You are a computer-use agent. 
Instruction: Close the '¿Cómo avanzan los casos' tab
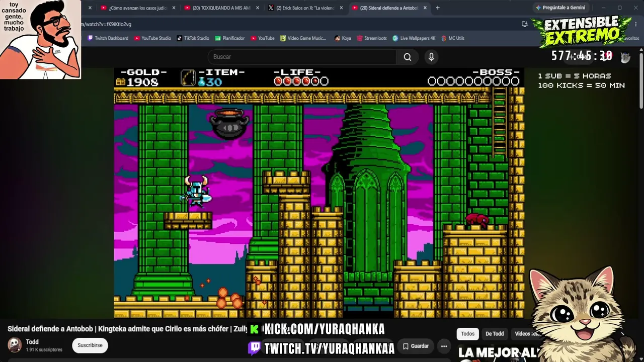click(x=174, y=8)
